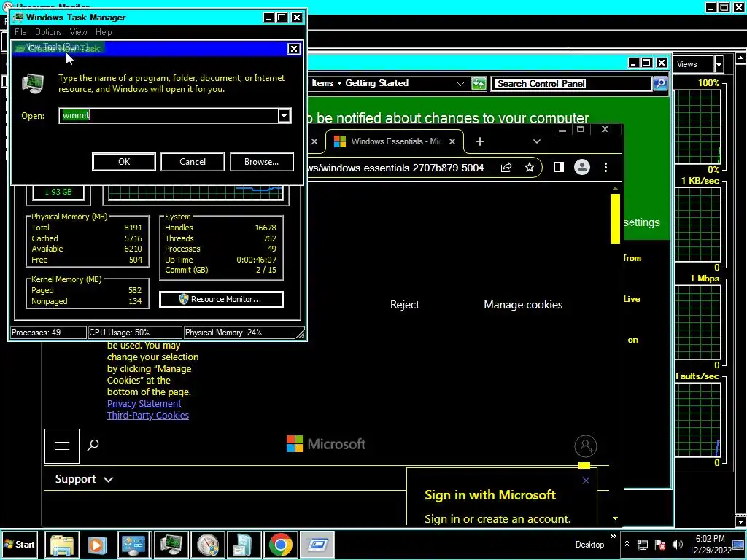Select CPU Usage: 50% status text

point(119,332)
